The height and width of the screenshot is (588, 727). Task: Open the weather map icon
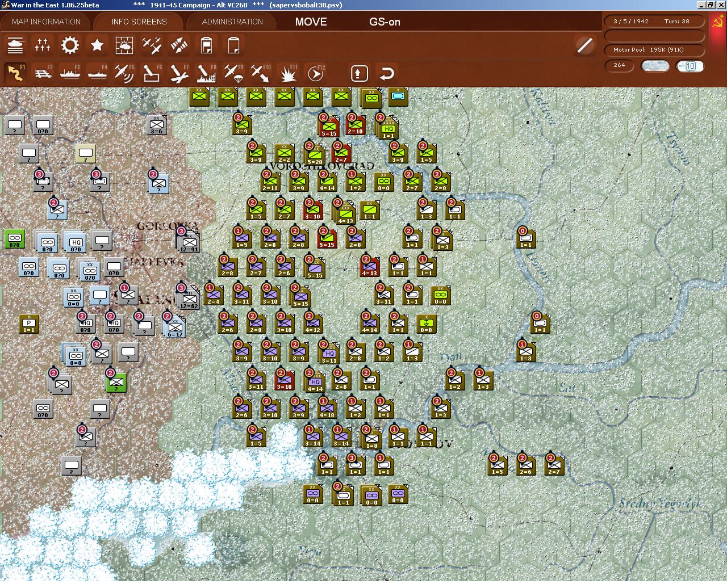point(124,45)
